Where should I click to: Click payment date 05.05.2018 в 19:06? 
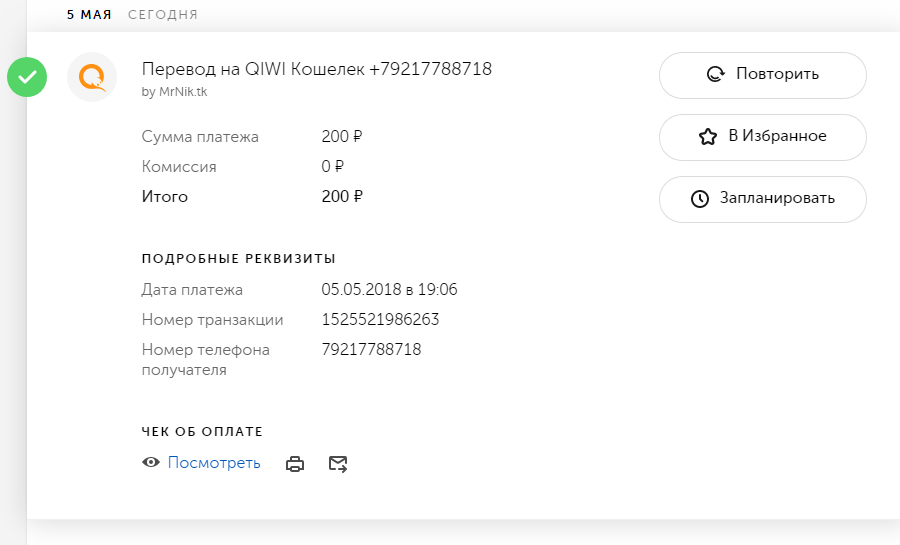click(x=389, y=290)
